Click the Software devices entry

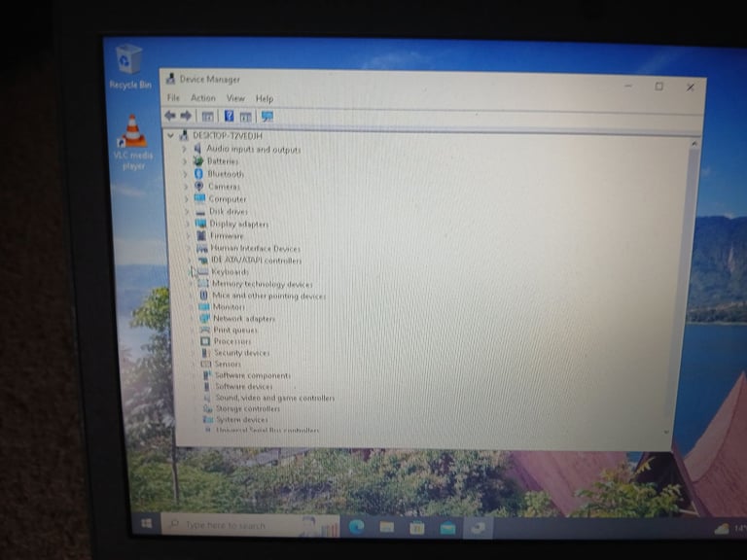[x=244, y=386]
